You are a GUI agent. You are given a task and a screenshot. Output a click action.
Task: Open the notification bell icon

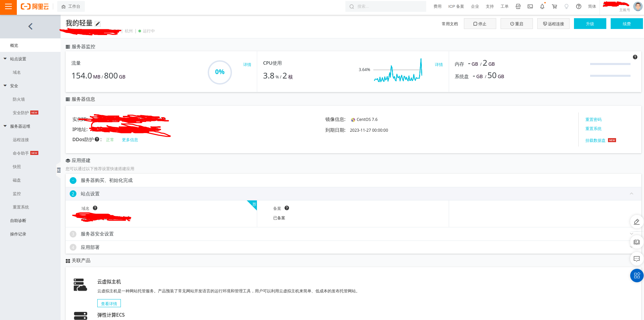[x=542, y=6]
